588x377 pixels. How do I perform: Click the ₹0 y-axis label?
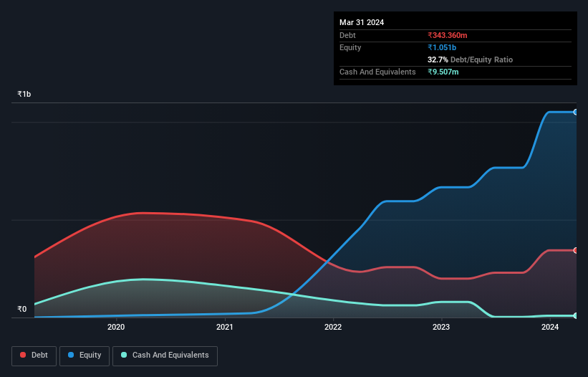22,309
